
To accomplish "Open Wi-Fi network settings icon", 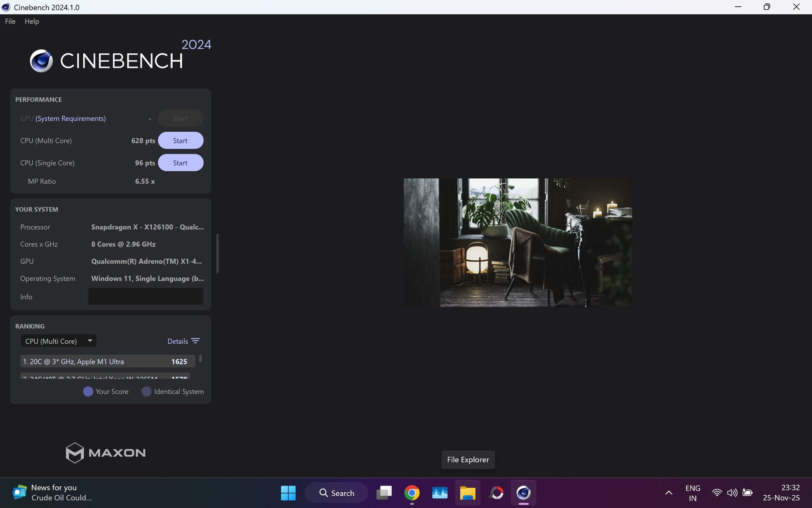I will (x=717, y=493).
